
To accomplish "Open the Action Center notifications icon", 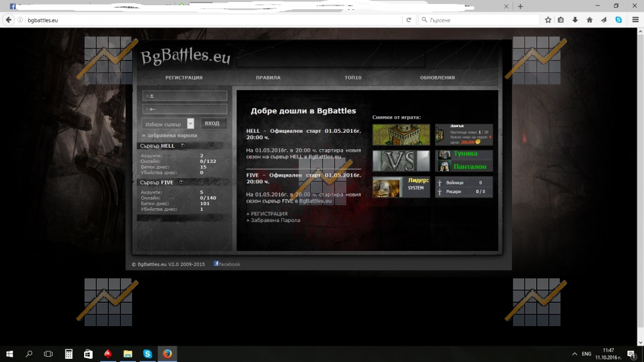I will (x=632, y=354).
